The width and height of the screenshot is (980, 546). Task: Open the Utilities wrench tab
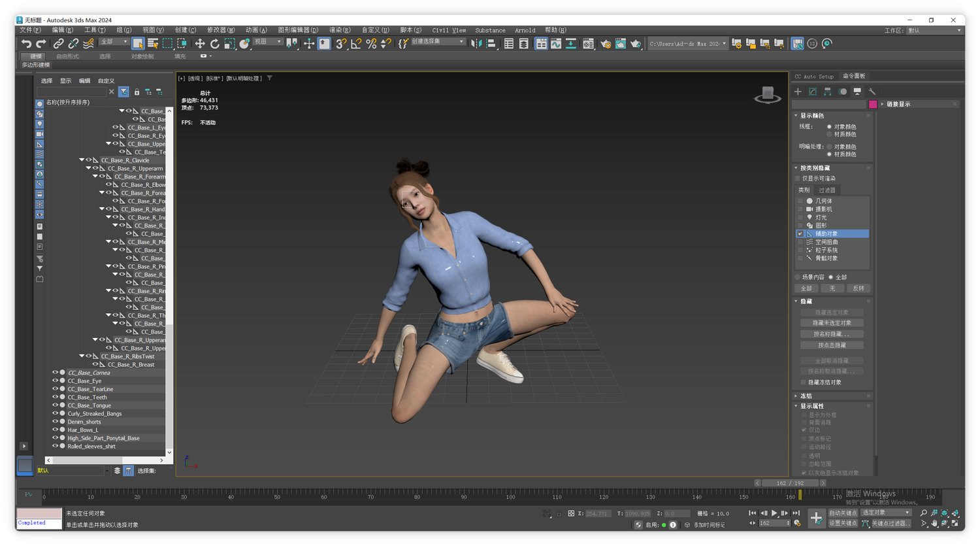coord(872,92)
